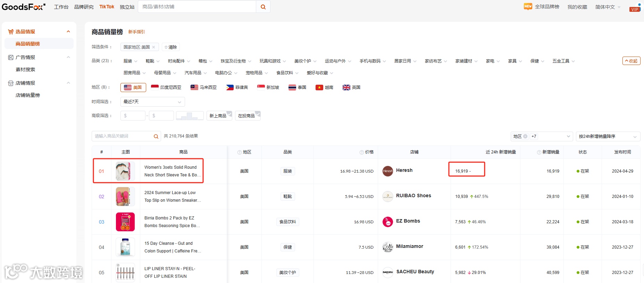
Task: Open the Women's 3sets product thumbnail
Action: click(125, 171)
